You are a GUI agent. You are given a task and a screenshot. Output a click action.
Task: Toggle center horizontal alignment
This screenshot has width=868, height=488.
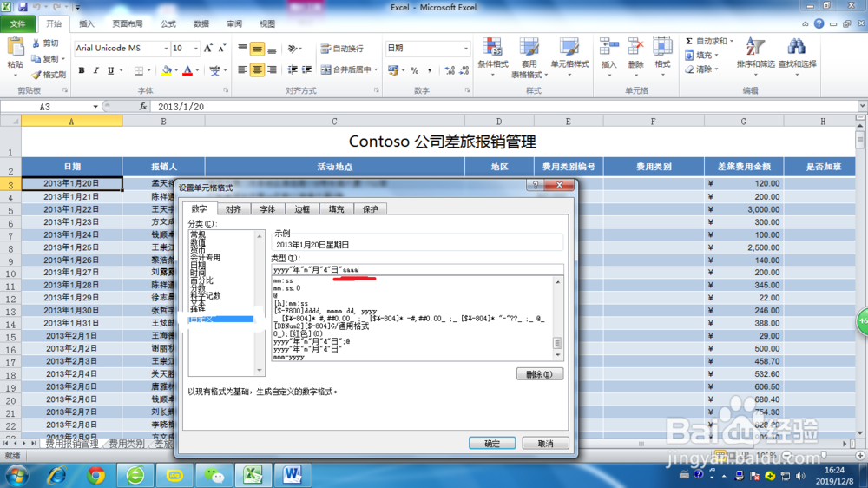point(257,69)
